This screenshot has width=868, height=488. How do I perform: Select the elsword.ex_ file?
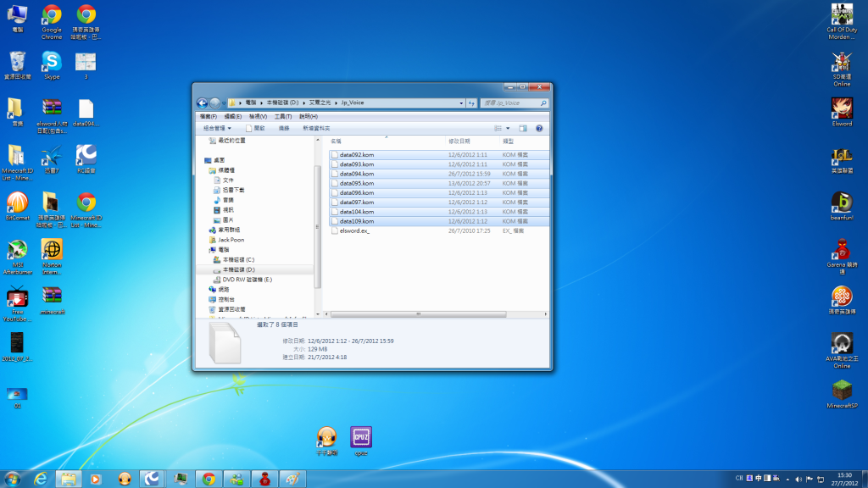354,230
